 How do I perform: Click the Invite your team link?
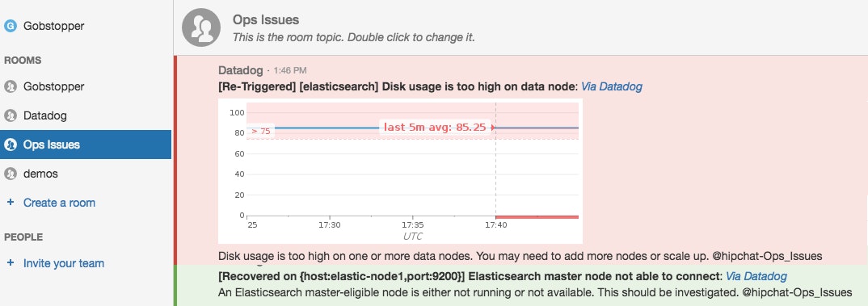[x=64, y=263]
